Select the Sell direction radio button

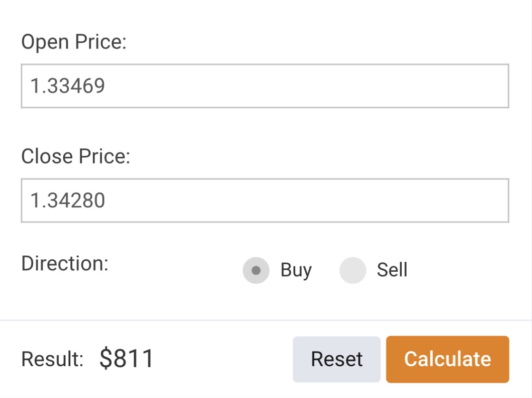[x=353, y=270]
